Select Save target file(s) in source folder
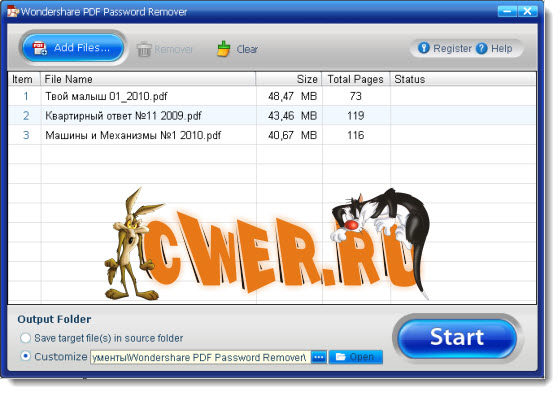Image resolution: width=560 pixels, height=394 pixels. [x=25, y=338]
